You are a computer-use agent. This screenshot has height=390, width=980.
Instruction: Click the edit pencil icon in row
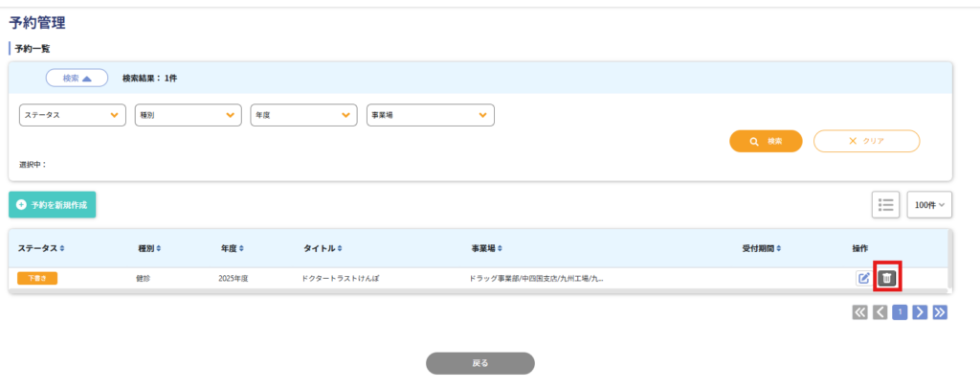(x=863, y=278)
